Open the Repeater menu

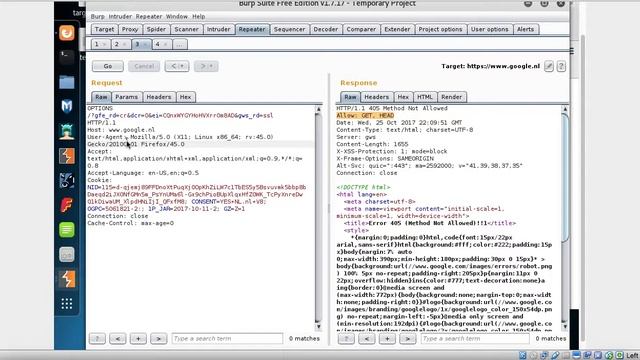pyautogui.click(x=149, y=17)
